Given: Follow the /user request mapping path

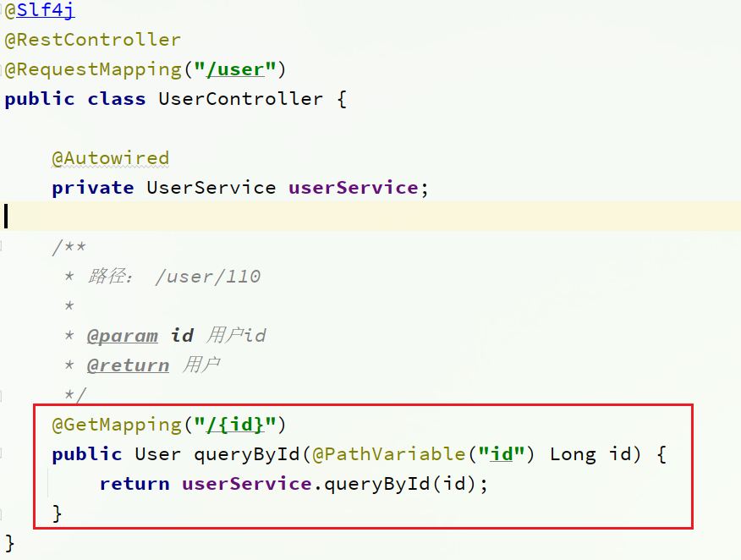Looking at the screenshot, I should (x=235, y=69).
